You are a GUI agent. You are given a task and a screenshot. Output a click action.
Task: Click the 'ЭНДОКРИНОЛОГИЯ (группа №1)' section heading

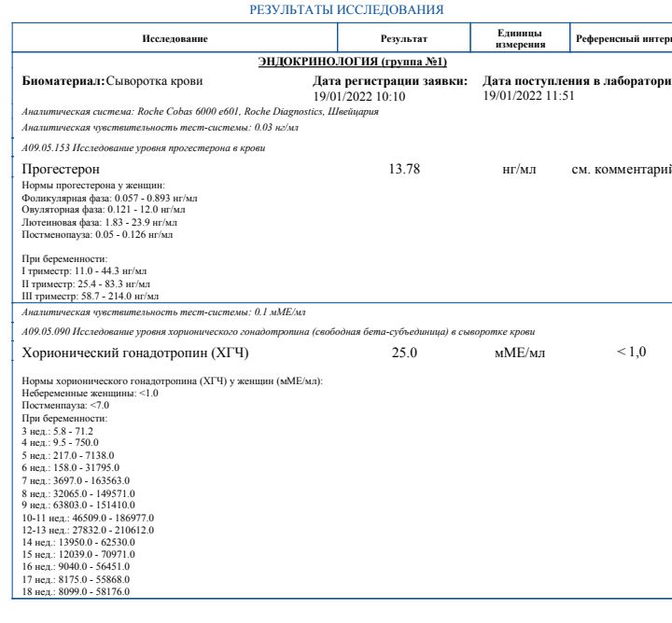point(352,62)
